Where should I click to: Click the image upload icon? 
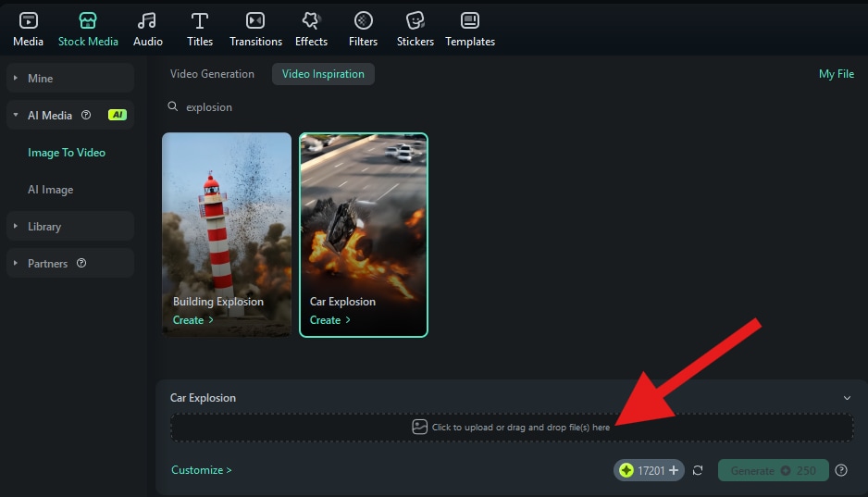[x=419, y=427]
